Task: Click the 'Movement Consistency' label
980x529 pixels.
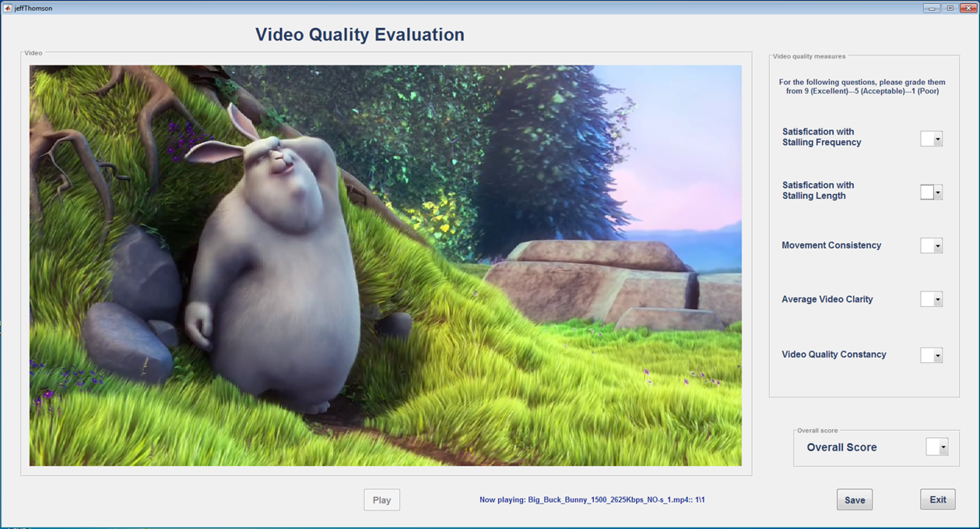Action: pyautogui.click(x=831, y=245)
